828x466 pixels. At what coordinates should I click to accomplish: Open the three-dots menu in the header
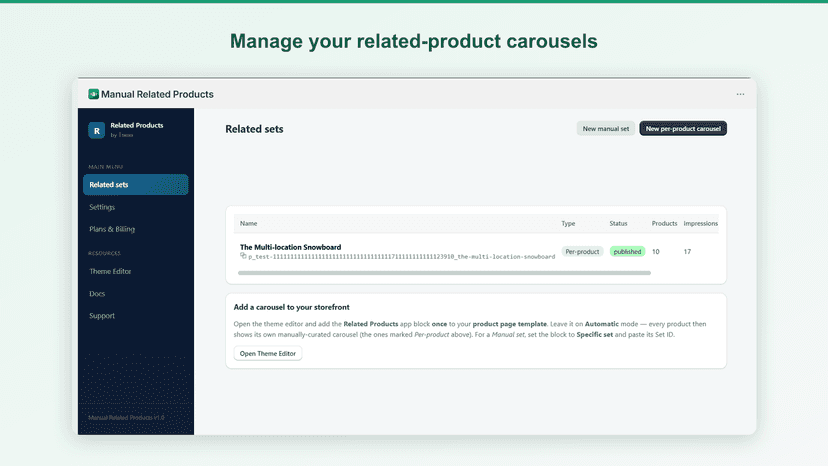pyautogui.click(x=740, y=94)
